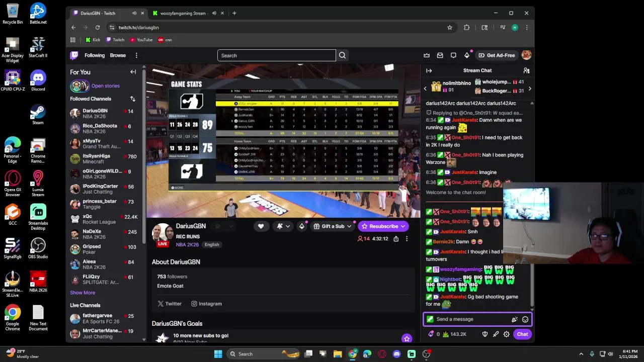This screenshot has height=362, width=644.
Task: Open YouTube bookmark
Action: tap(141, 40)
